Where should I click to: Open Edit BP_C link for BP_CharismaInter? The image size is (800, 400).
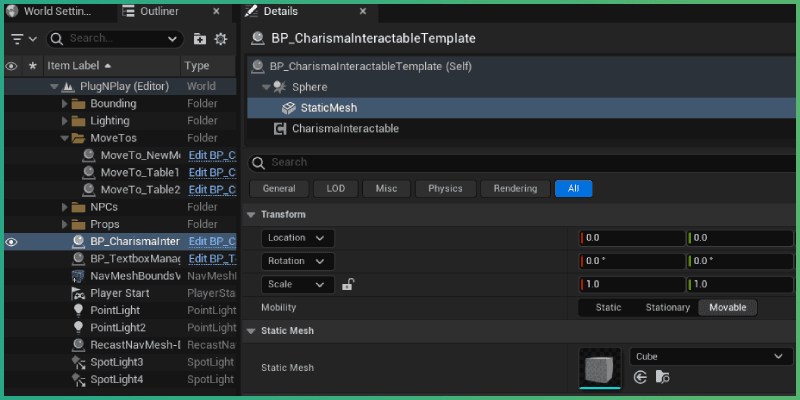point(212,242)
